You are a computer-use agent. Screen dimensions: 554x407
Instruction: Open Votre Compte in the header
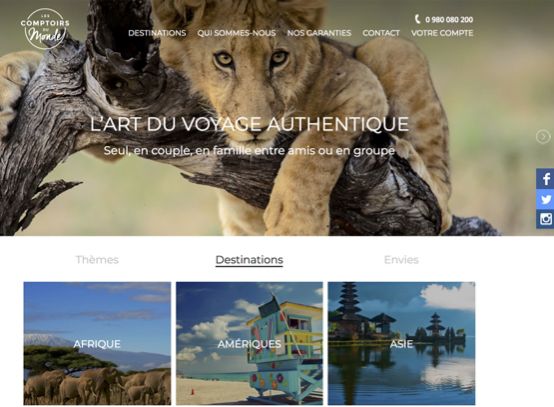point(442,33)
